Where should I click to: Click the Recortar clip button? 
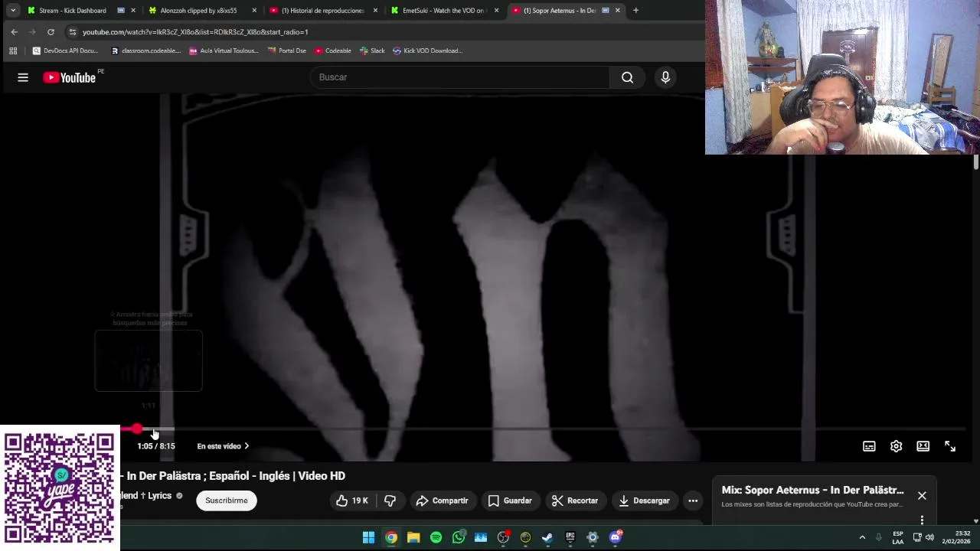(575, 500)
